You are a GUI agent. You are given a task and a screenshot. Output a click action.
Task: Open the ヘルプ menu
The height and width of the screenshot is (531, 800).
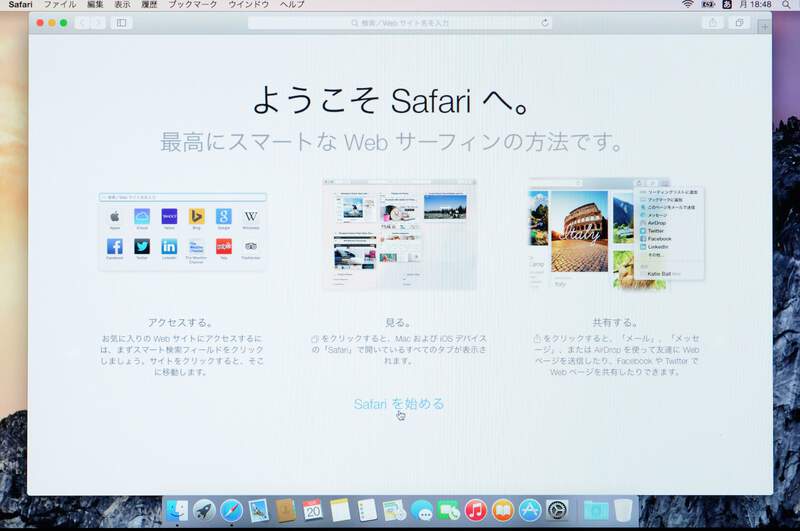292,4
